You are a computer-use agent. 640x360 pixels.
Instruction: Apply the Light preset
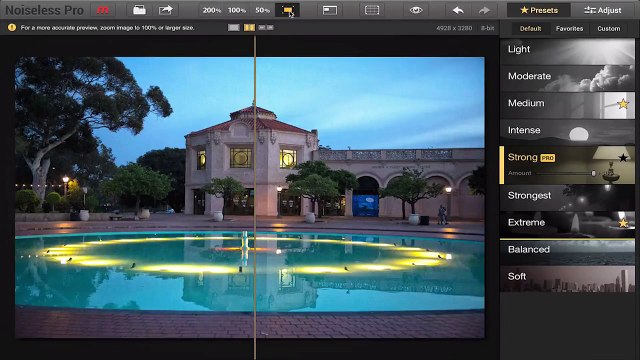point(567,51)
